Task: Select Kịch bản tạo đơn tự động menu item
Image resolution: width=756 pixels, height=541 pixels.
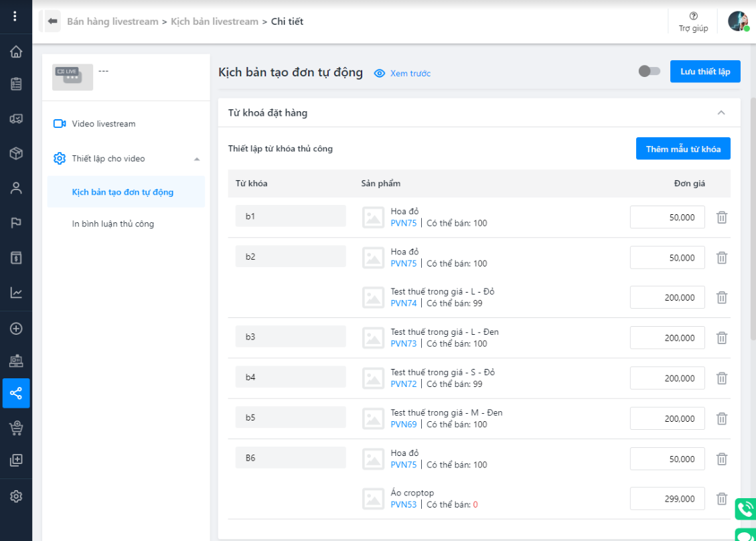Action: click(126, 192)
